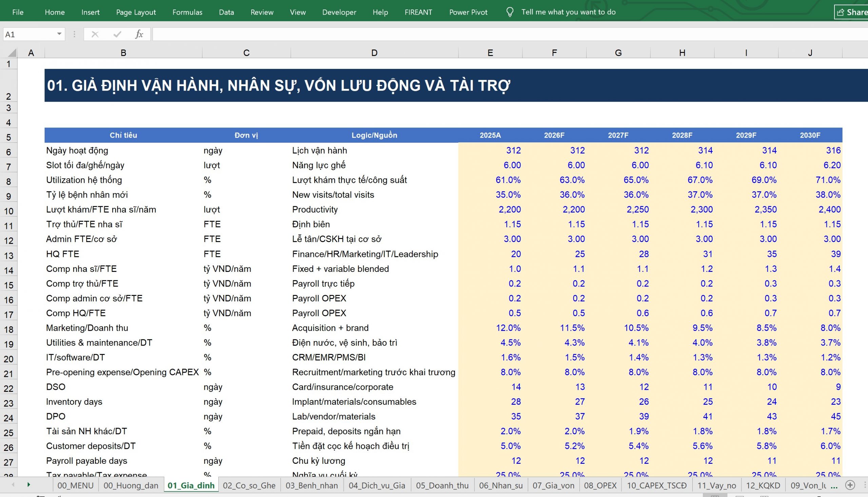Click the Tell me what you want search box
This screenshot has height=497, width=868.
point(568,12)
